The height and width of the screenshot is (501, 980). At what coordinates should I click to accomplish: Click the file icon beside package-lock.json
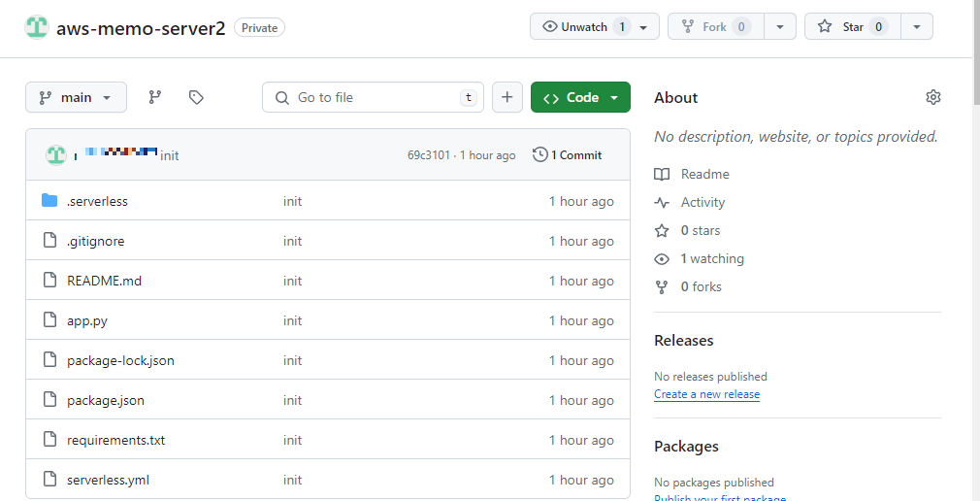pos(50,359)
